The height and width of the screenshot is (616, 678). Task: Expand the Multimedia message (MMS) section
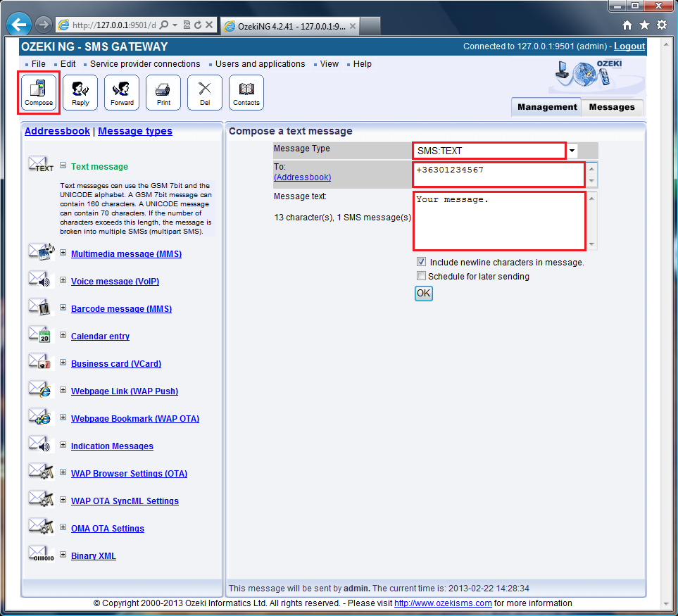tap(63, 253)
